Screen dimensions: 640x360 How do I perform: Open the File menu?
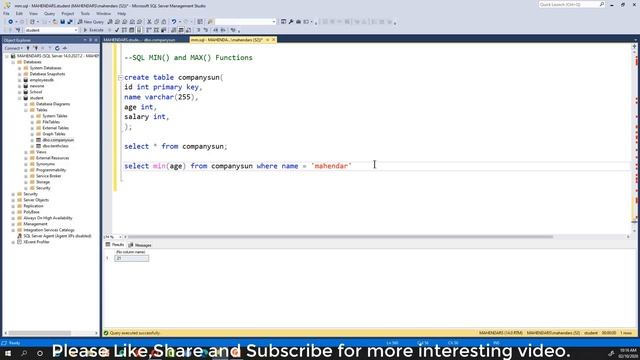click(x=7, y=13)
